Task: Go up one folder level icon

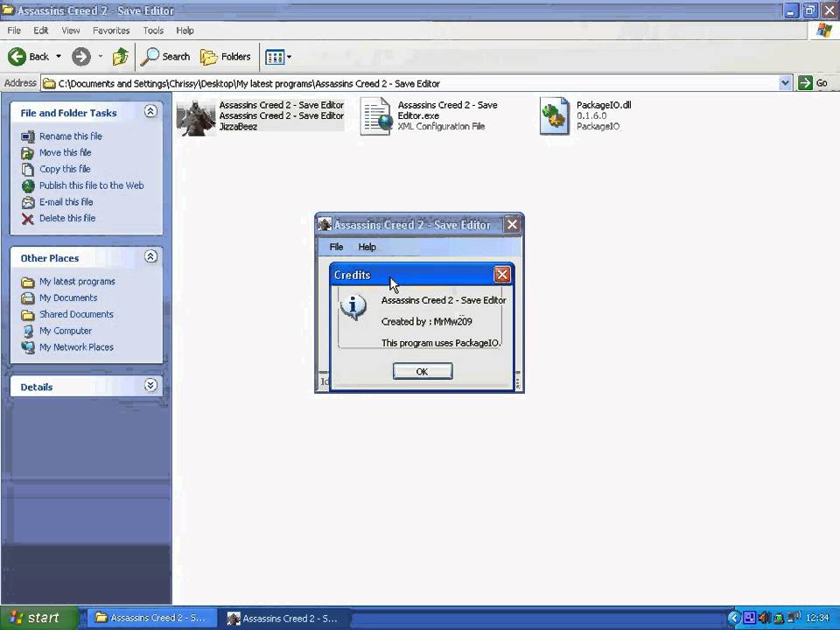Action: tap(120, 56)
